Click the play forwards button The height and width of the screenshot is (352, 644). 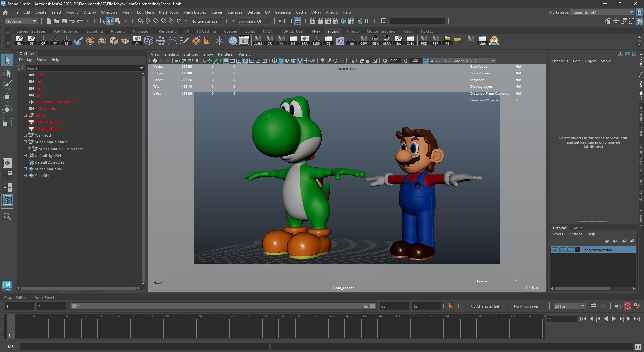[613, 319]
